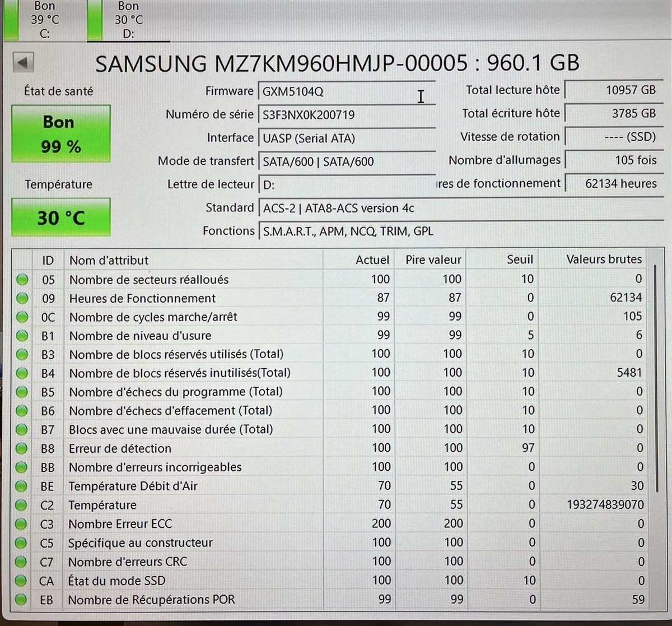Image resolution: width=672 pixels, height=626 pixels.
Task: Select the row Température Débit d'Air
Action: pyautogui.click(x=329, y=486)
